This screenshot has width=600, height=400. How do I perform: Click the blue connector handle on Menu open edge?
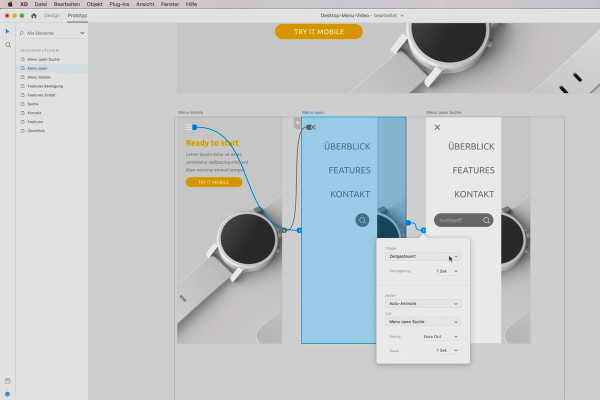click(x=408, y=223)
